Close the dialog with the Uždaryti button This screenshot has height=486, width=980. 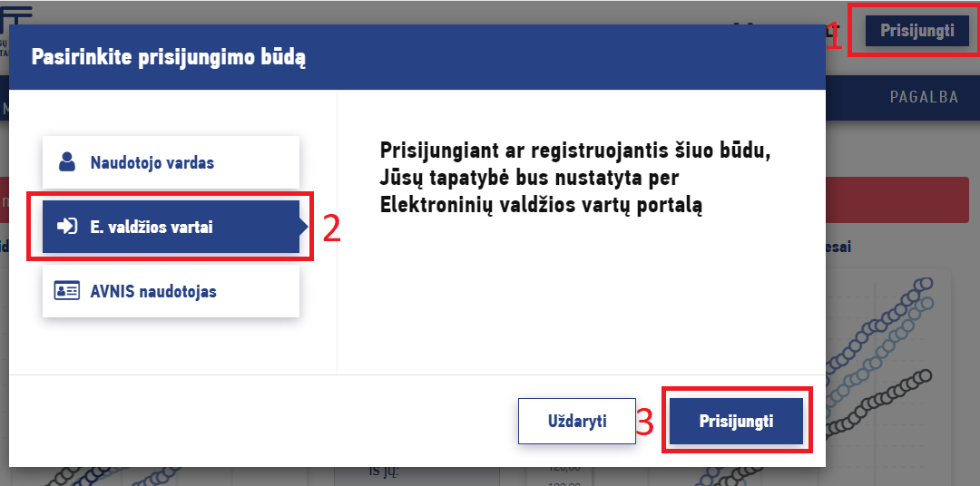(577, 421)
